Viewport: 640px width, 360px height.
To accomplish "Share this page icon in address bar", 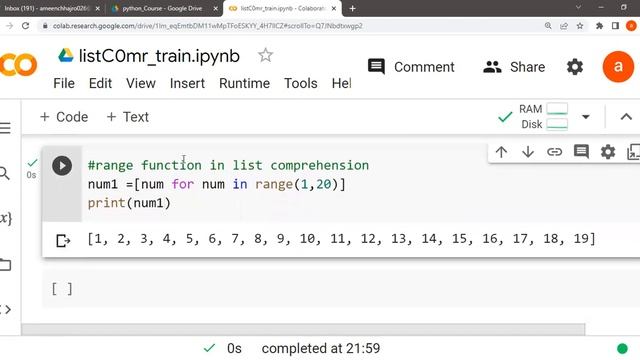I will [x=564, y=26].
